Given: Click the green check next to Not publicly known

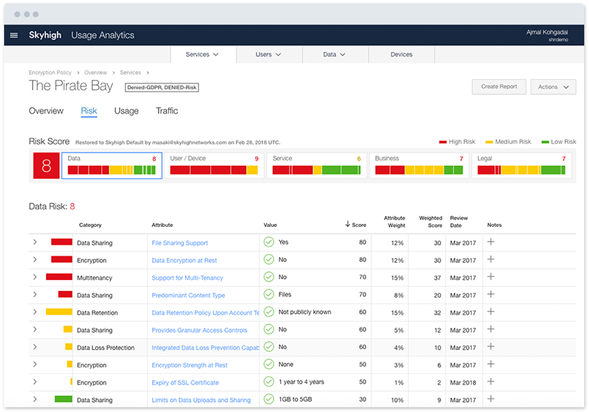Looking at the screenshot, I should click(269, 312).
